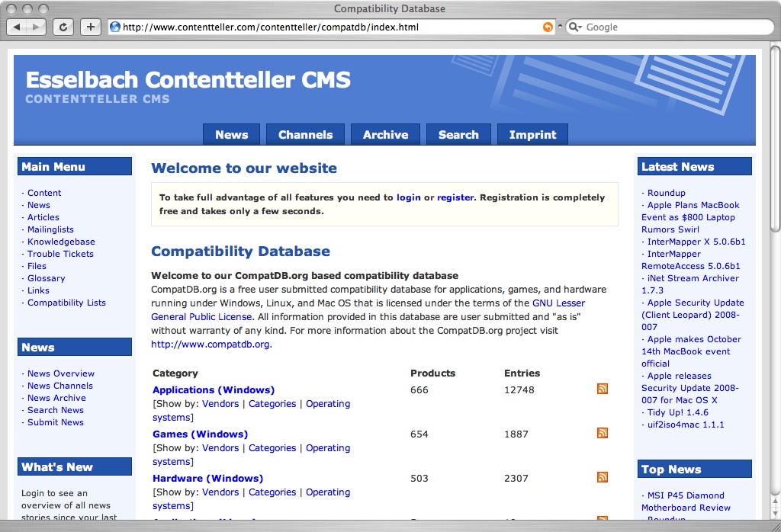Open the Search News link
The image size is (781, 532).
coord(56,410)
